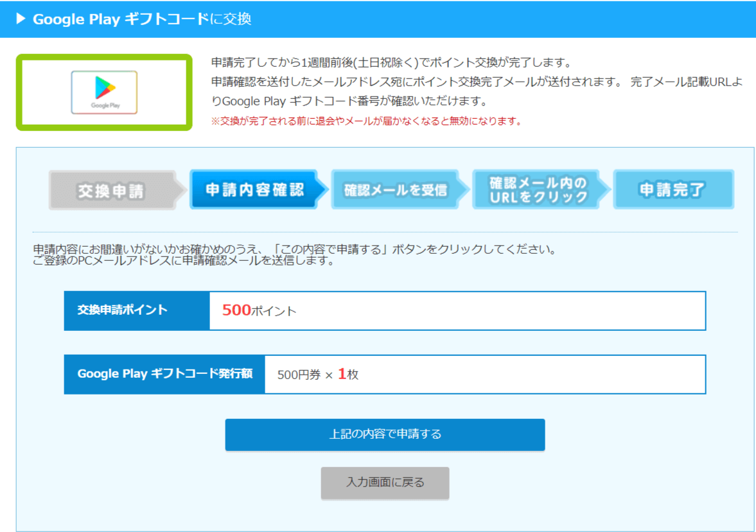Click the line starting ご登録のPCメールアドレス

(x=183, y=261)
